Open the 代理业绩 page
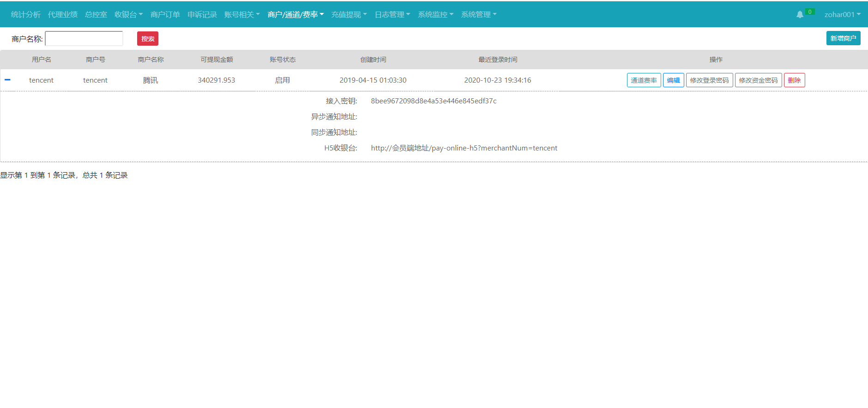 click(63, 15)
